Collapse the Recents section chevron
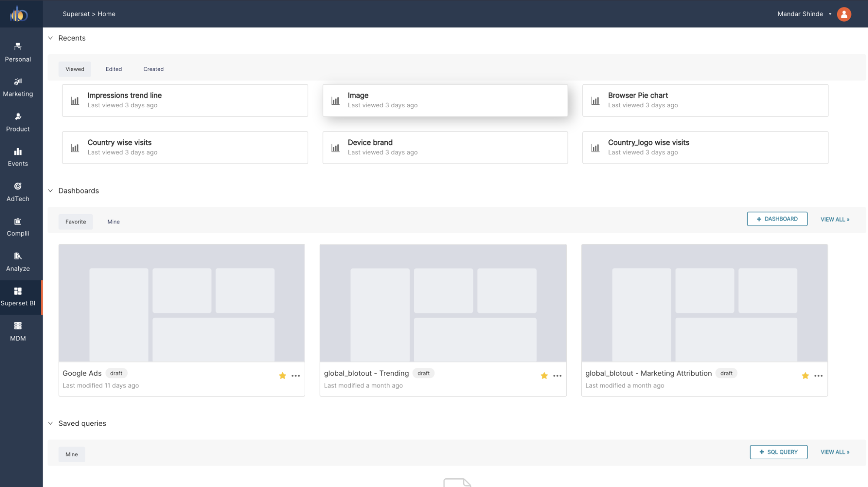The width and height of the screenshot is (868, 487). click(x=51, y=38)
